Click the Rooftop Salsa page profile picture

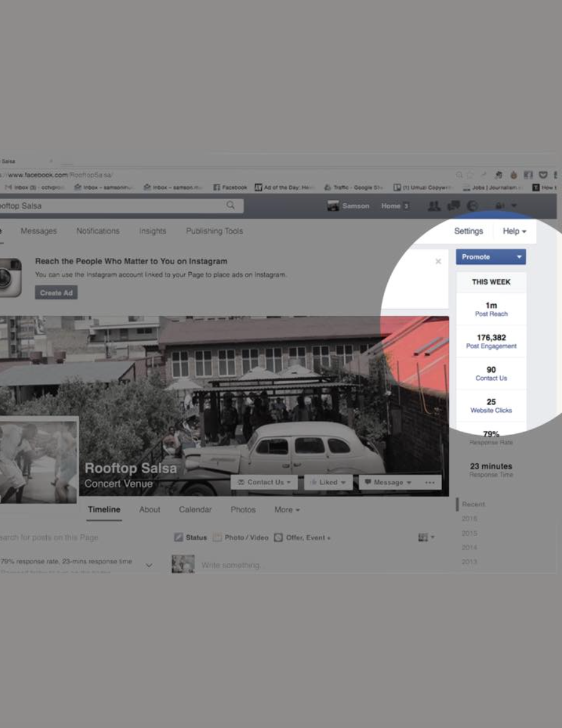pyautogui.click(x=38, y=462)
